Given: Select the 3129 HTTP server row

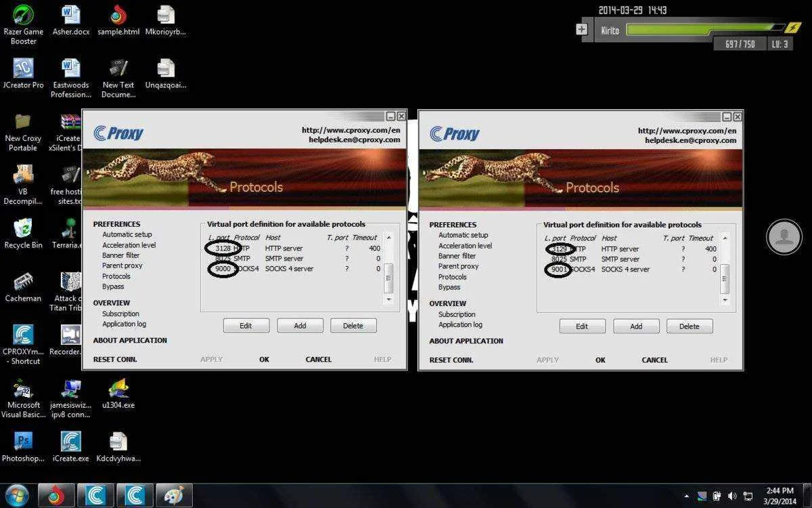Looking at the screenshot, I should 630,249.
